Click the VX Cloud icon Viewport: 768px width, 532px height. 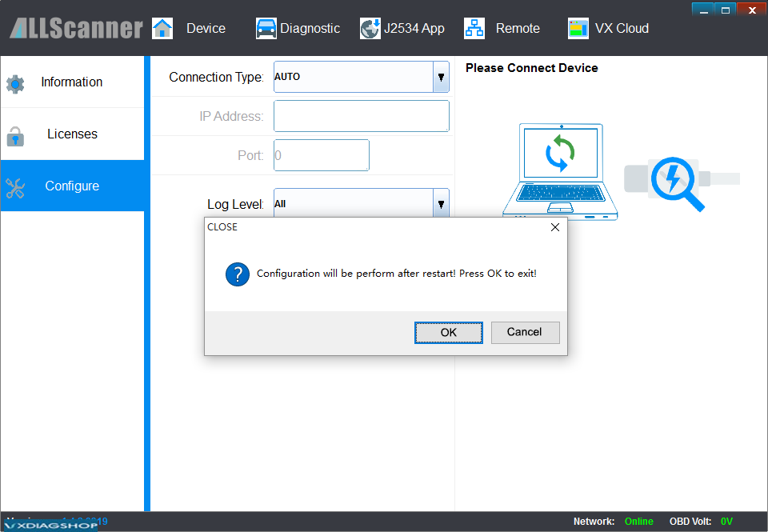click(578, 29)
